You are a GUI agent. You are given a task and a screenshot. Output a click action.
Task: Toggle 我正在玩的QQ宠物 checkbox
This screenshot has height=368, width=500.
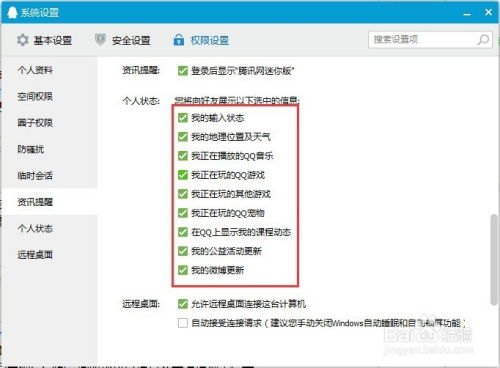pos(183,213)
